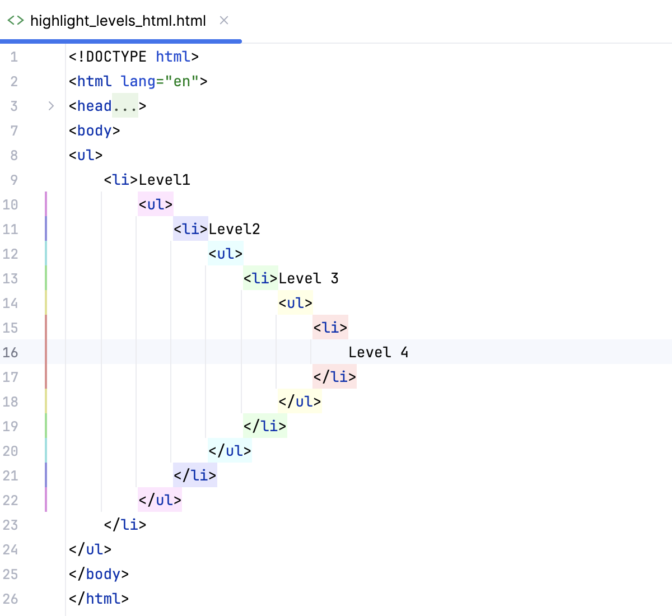Click the purple closing li tag on line 21
672x616 pixels.
pos(195,475)
